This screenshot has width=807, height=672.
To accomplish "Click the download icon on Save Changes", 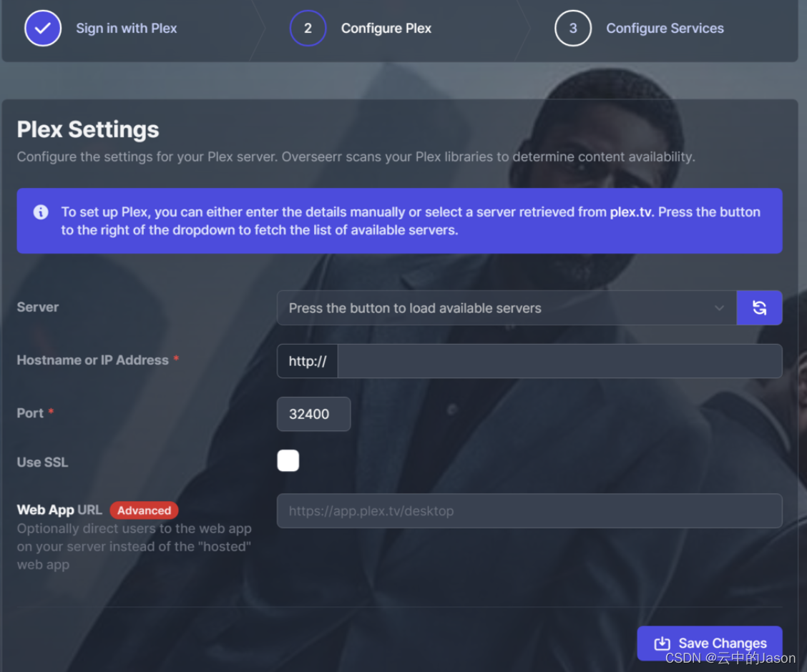I will (x=662, y=643).
